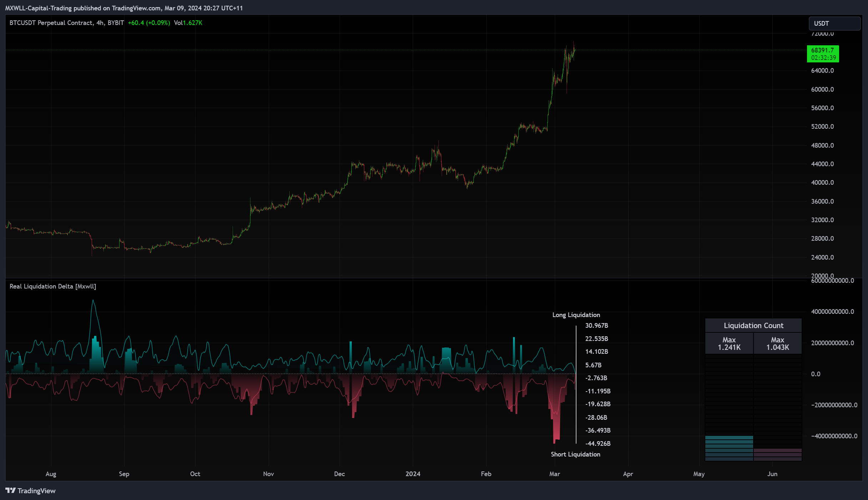Click the Jun label on time axis
Image resolution: width=868 pixels, height=500 pixels.
point(772,474)
